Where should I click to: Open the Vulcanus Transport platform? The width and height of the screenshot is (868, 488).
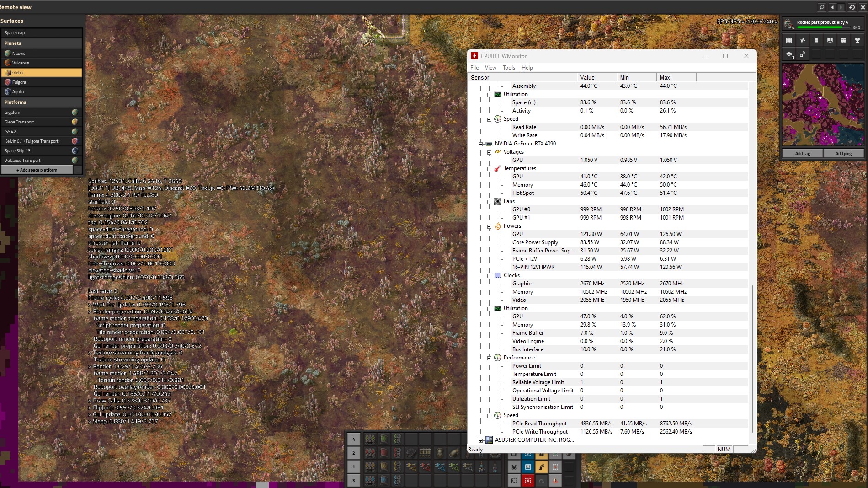42,160
